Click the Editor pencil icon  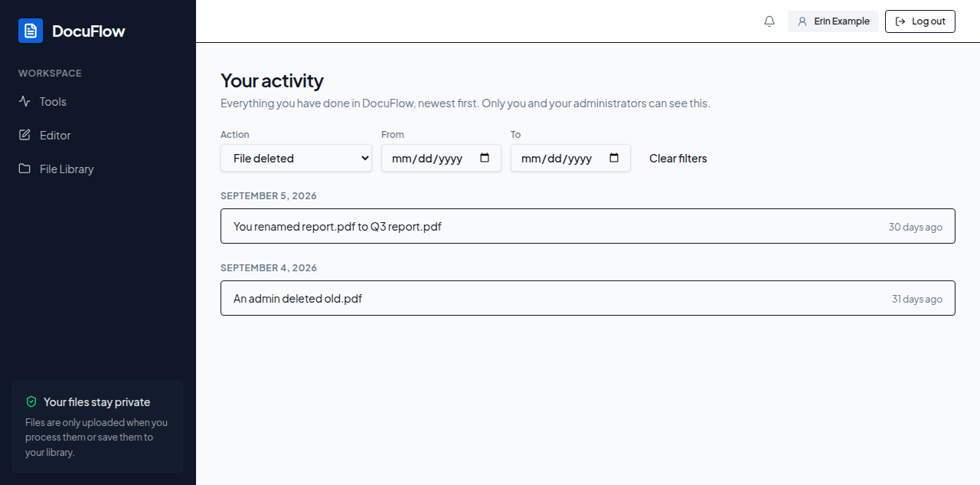pos(24,135)
